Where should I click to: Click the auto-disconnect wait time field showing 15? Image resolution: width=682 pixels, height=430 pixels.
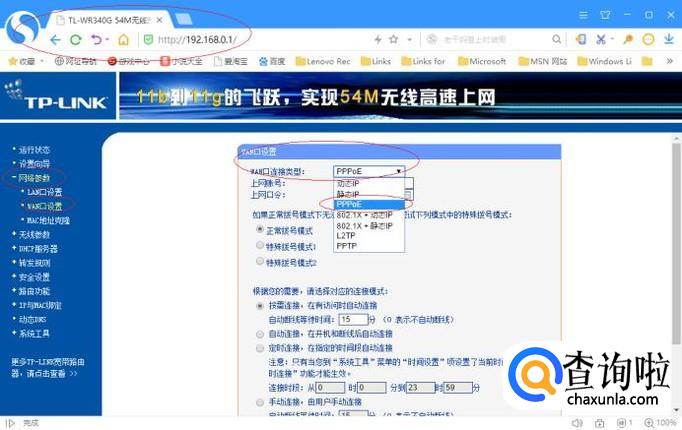[353, 320]
